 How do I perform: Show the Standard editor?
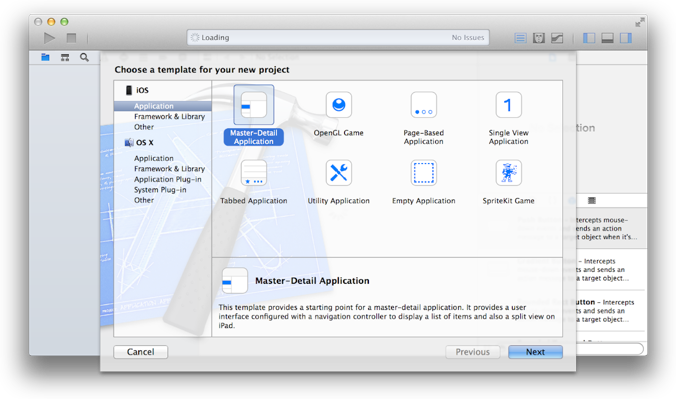(x=520, y=38)
